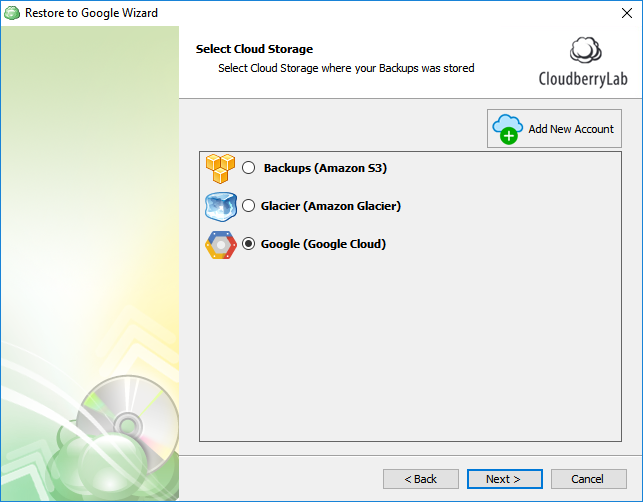Click the Amazon S3 orange cubes icon

(221, 168)
